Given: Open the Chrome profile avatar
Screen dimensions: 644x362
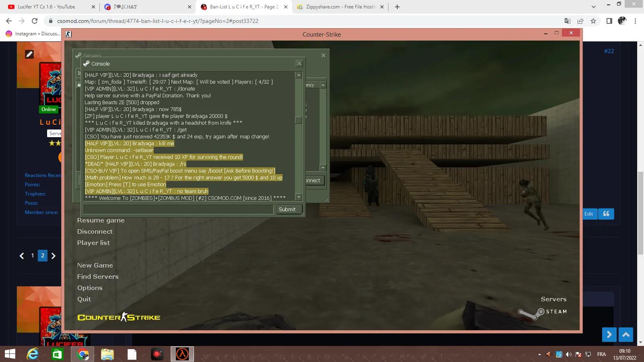Looking at the screenshot, I should click(622, 21).
